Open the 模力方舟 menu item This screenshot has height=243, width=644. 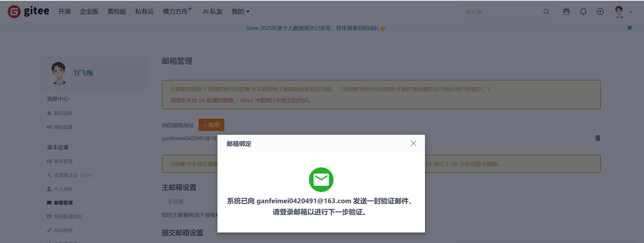(x=177, y=11)
